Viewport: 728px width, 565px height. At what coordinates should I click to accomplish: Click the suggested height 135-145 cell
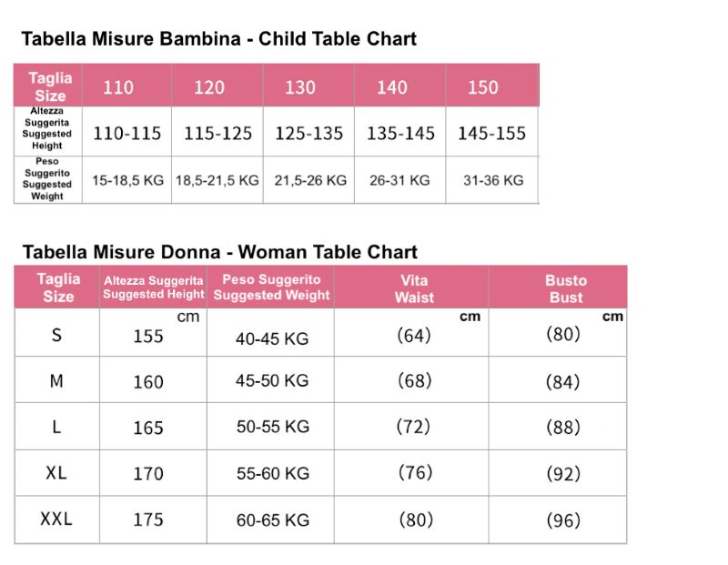(400, 134)
